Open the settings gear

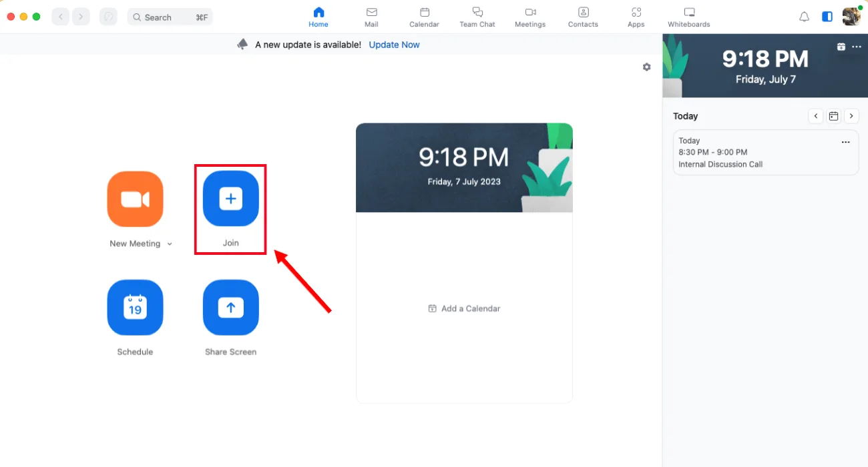646,67
